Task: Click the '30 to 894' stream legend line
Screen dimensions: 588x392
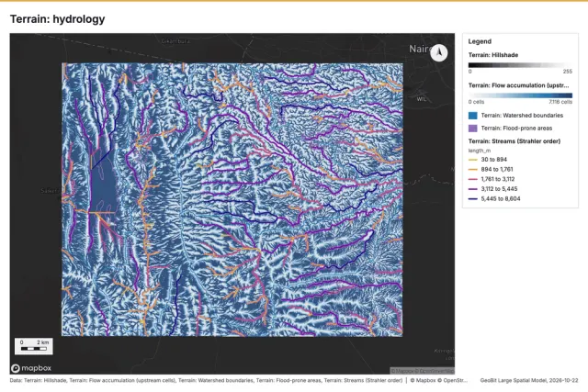Action: click(x=473, y=160)
